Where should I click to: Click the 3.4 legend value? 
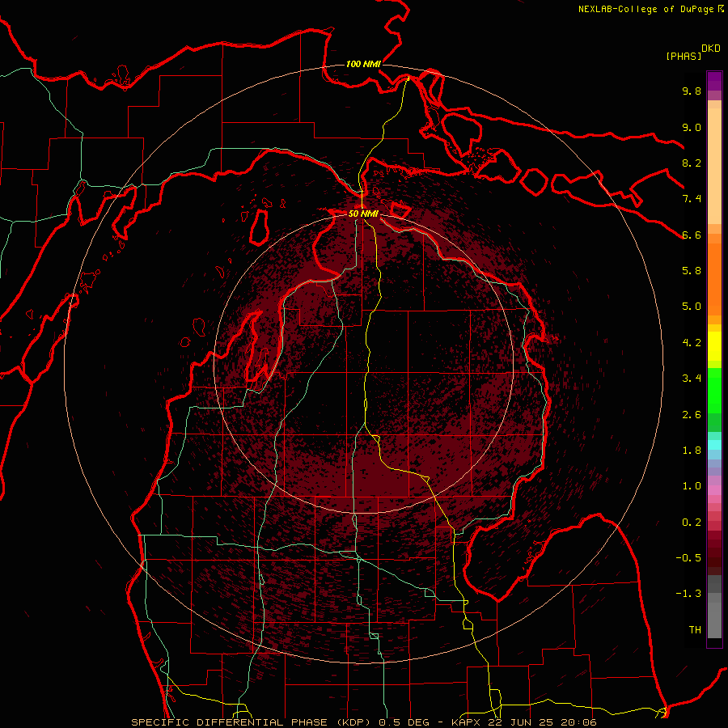point(692,379)
